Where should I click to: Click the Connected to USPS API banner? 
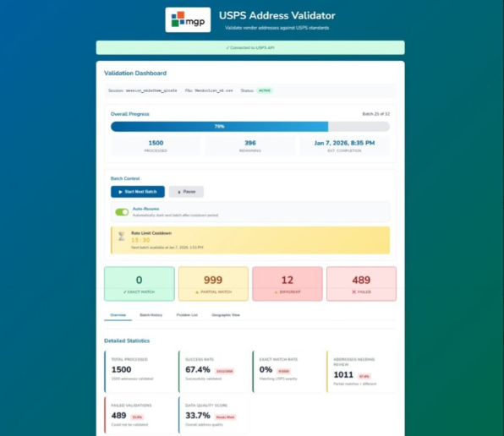click(x=250, y=47)
